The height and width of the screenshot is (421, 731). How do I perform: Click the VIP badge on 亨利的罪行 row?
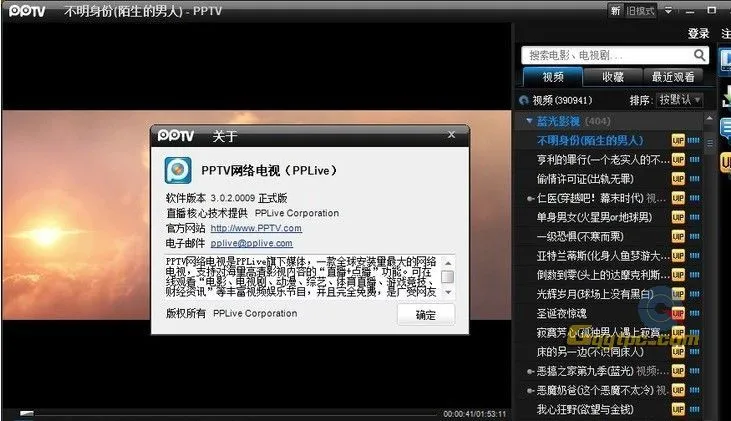pos(678,160)
